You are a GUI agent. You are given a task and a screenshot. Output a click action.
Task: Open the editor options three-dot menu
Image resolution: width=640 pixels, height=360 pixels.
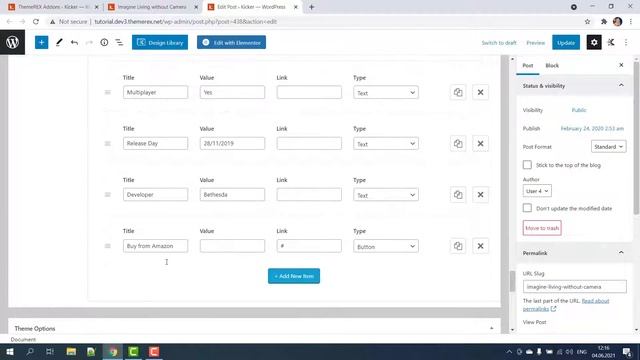626,42
